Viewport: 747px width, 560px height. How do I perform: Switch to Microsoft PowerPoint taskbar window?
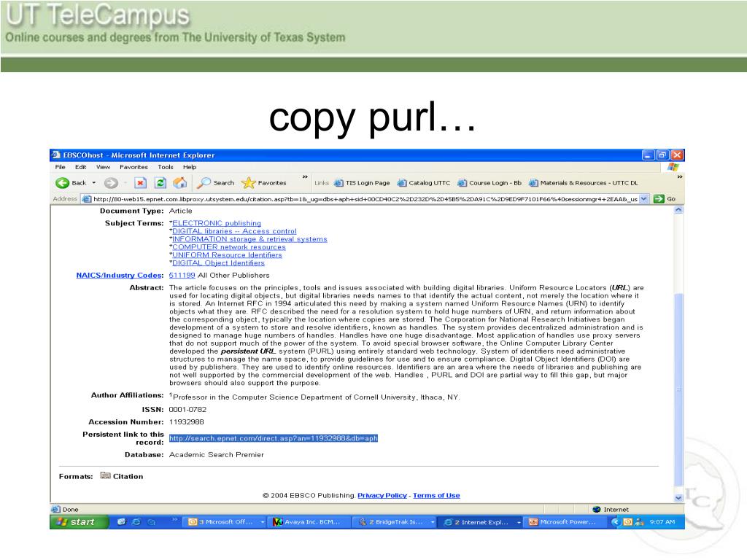564,522
